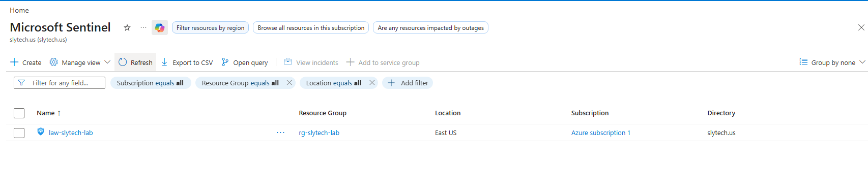Viewport: 868px width, 196px height.
Task: Sort by the Resource Group column
Action: coord(323,113)
